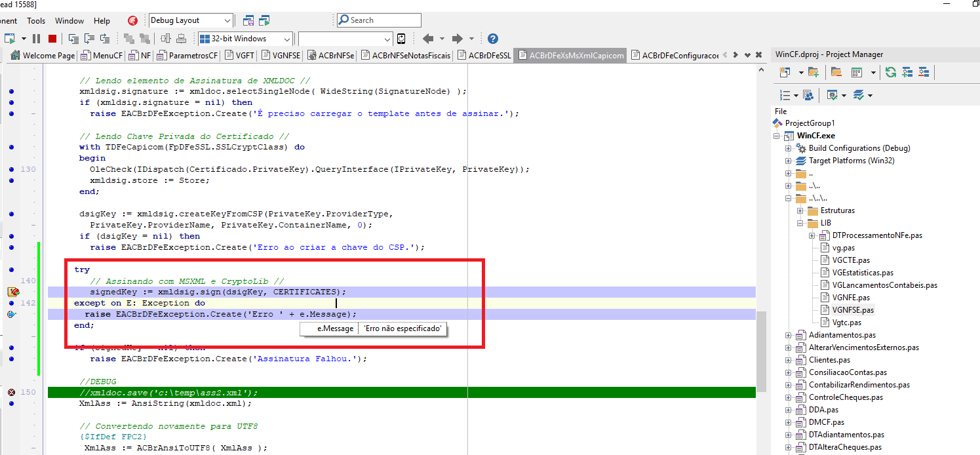The width and height of the screenshot is (980, 455).
Task: Select VGCTE.pas in the project tree
Action: coord(850,260)
